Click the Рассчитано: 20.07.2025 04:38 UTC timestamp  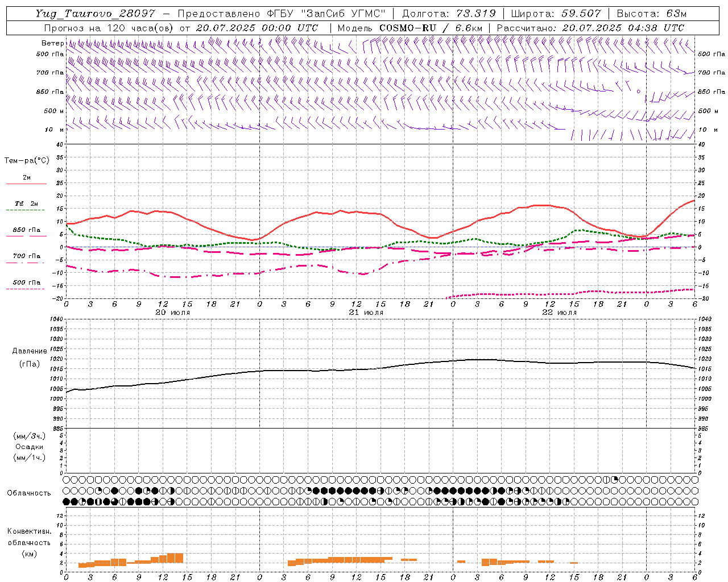tap(590, 28)
